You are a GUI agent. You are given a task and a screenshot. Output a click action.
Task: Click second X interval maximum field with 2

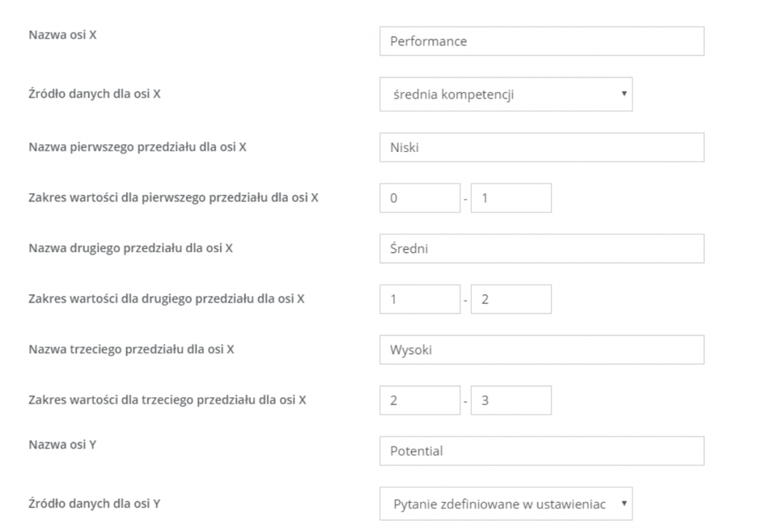tap(511, 299)
